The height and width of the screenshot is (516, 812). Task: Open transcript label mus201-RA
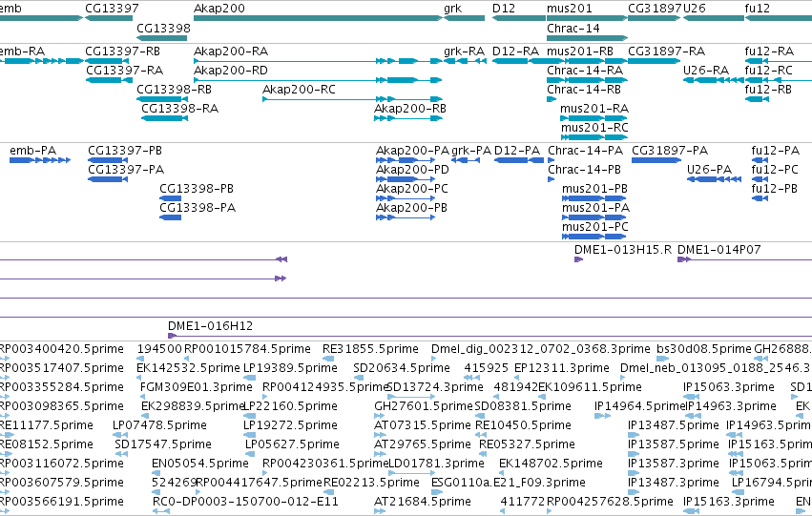click(x=594, y=109)
